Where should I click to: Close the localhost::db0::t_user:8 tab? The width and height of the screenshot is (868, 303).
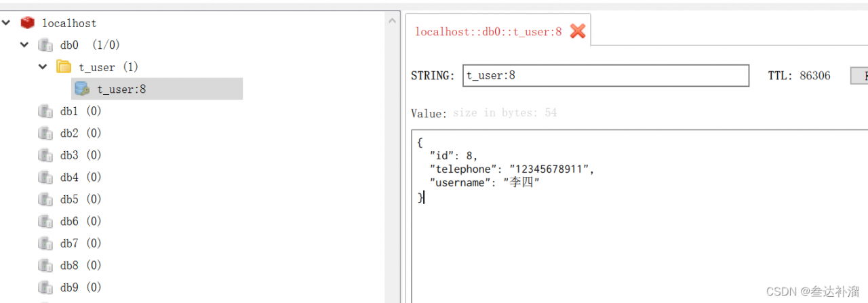(577, 31)
